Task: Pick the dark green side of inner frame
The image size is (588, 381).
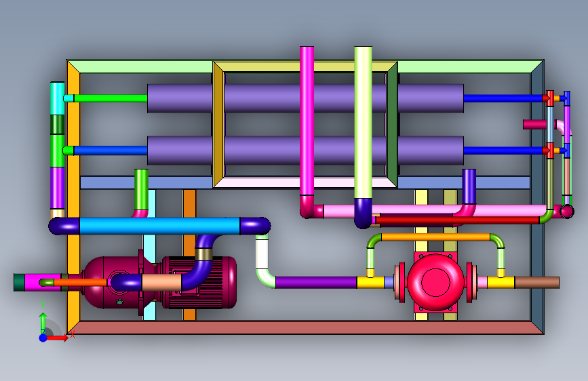Action: point(392,125)
